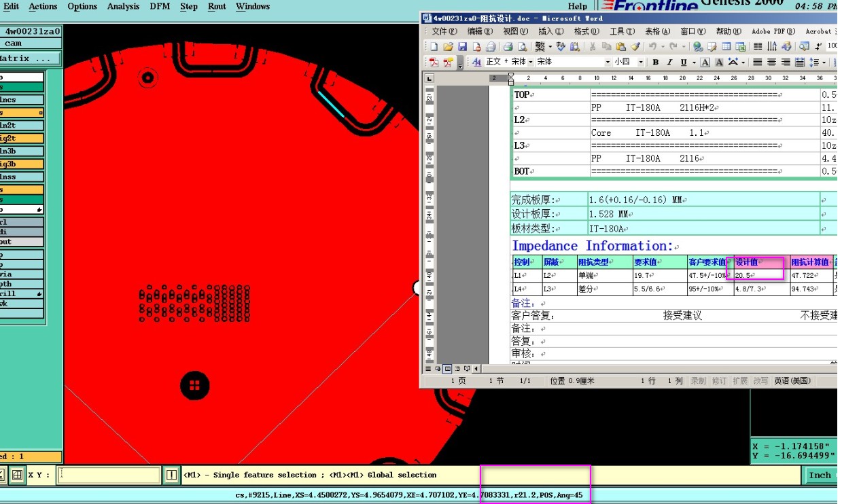Click the cam step button

coord(30,43)
